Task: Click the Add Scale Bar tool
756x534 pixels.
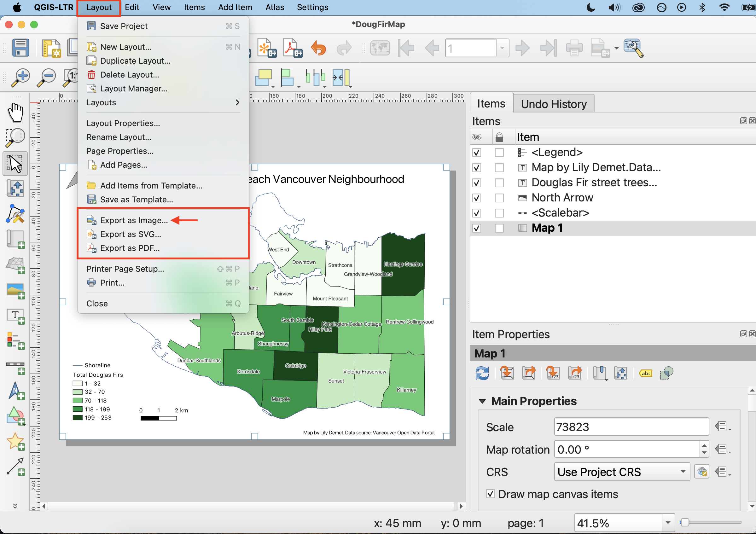Action: 15,367
